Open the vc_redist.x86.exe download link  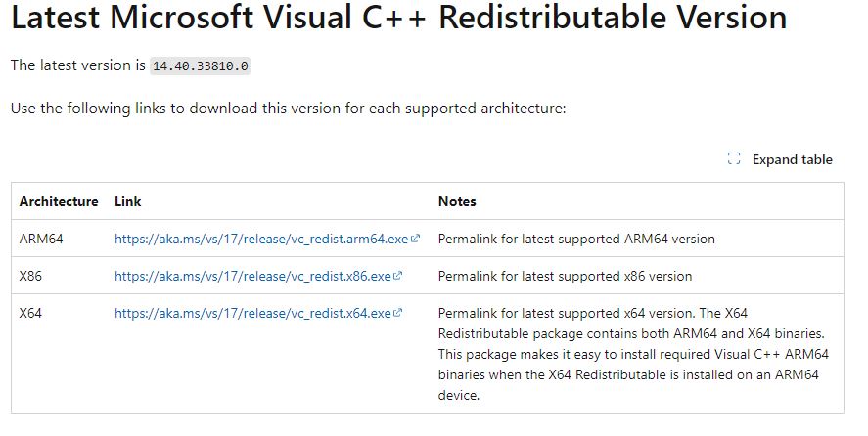coord(252,276)
